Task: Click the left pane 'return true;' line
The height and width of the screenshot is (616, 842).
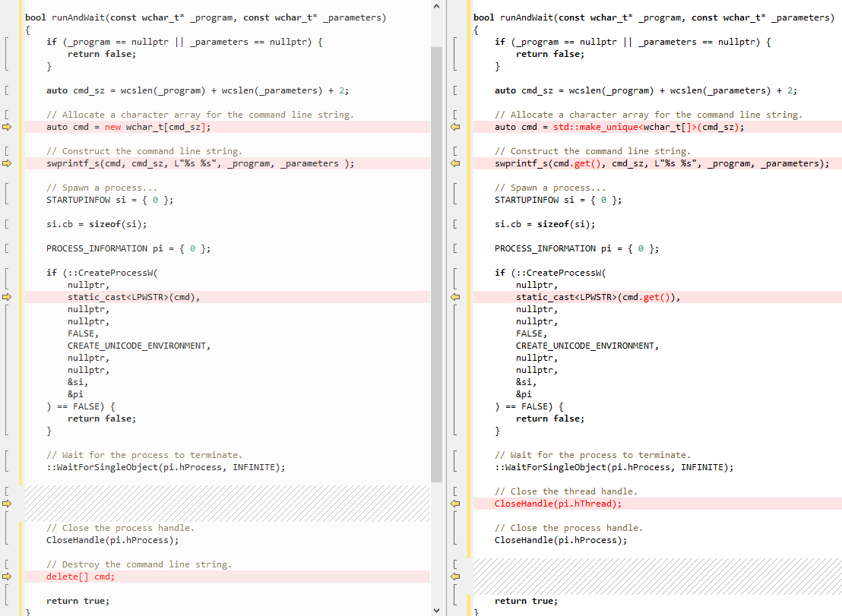Action: coord(78,601)
